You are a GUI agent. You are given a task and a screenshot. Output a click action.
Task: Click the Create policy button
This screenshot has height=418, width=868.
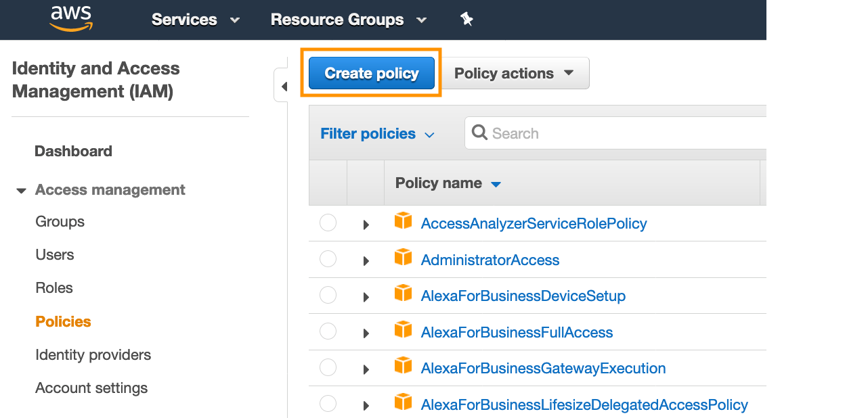(370, 72)
